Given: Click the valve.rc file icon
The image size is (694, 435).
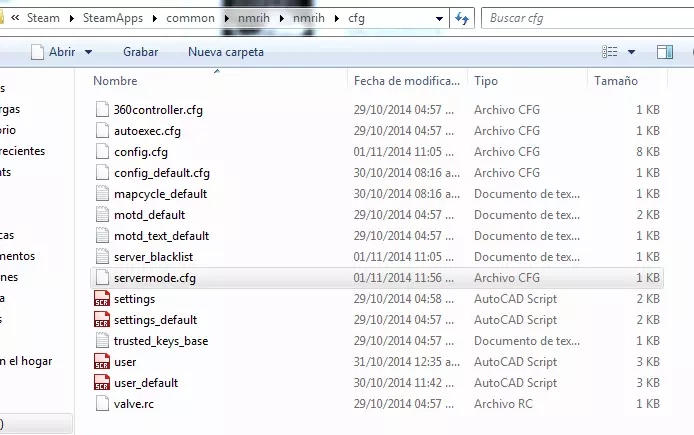Looking at the screenshot, I should (x=102, y=404).
